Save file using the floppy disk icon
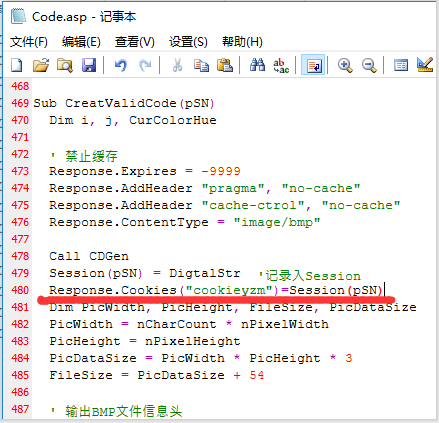439x423 pixels. 89,65
